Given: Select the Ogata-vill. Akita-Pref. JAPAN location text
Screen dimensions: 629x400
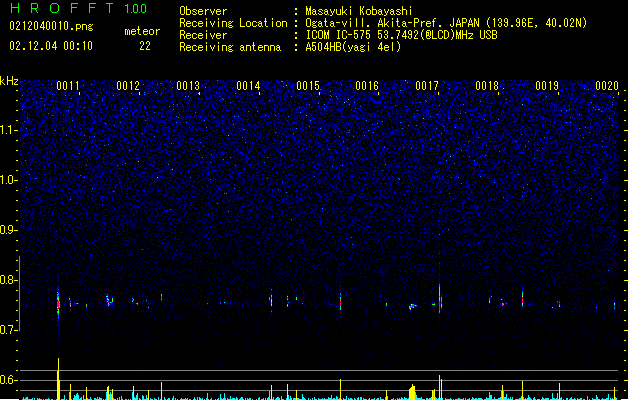Looking at the screenshot, I should [x=446, y=23].
